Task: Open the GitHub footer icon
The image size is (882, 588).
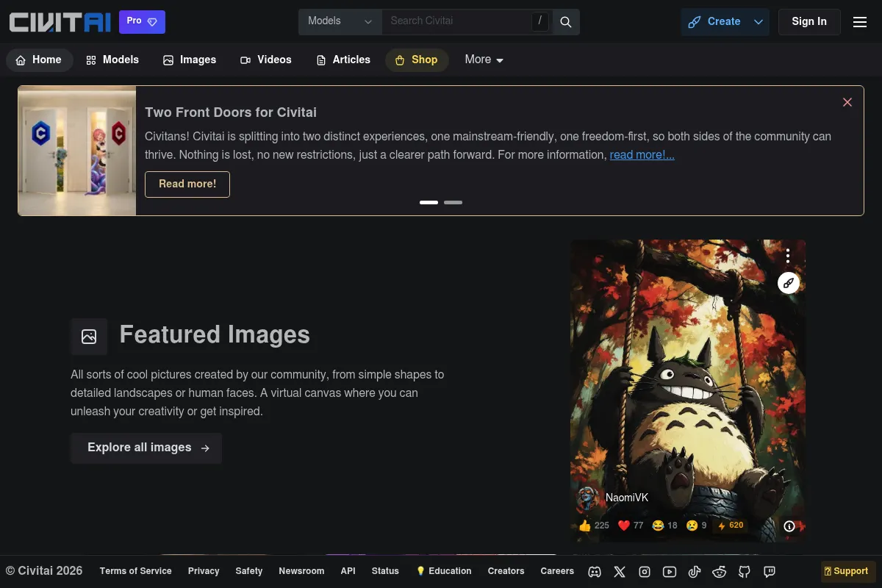Action: (x=745, y=571)
